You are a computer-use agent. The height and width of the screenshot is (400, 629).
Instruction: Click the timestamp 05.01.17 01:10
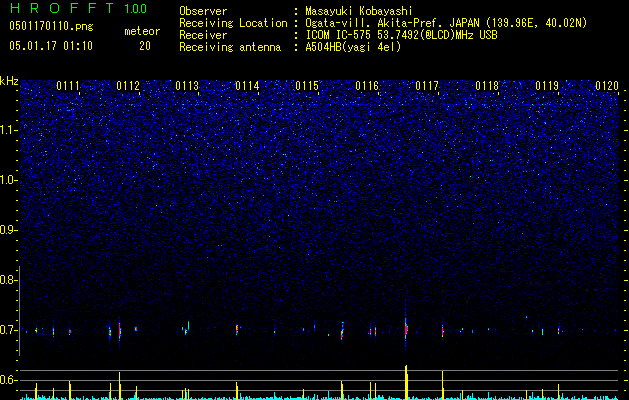[51, 46]
